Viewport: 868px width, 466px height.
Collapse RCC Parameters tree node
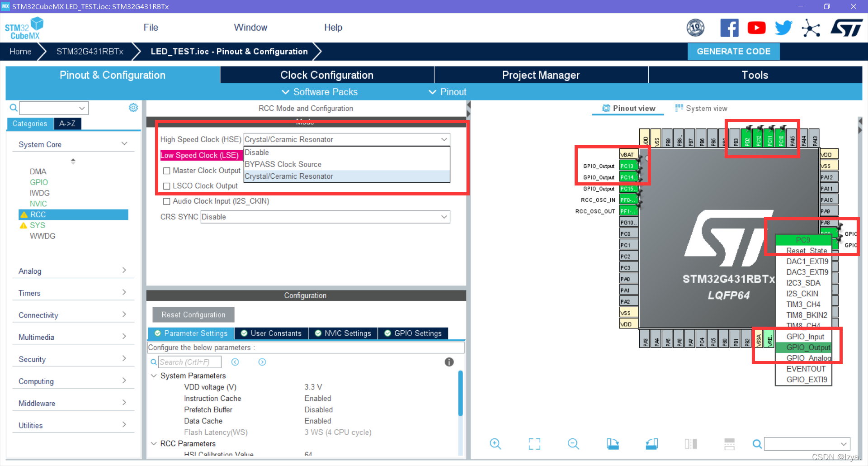(x=154, y=443)
